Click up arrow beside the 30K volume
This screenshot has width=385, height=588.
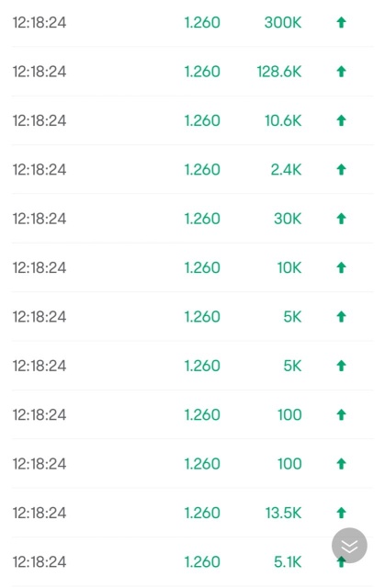pos(341,219)
